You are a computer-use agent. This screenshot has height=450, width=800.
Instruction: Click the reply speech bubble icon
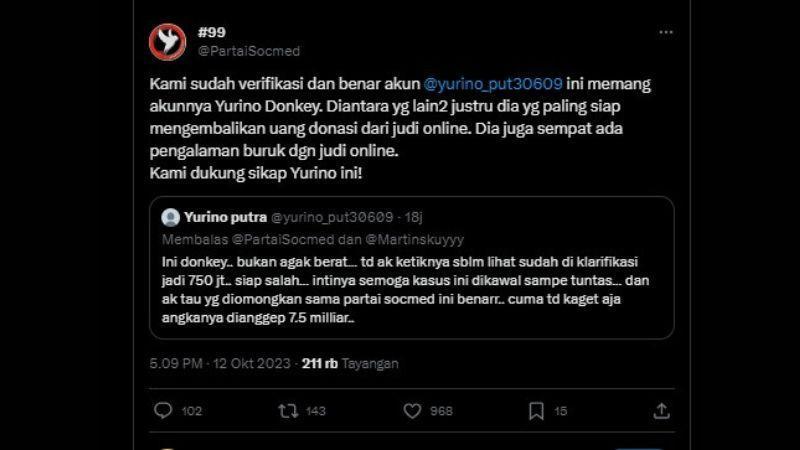coord(163,410)
